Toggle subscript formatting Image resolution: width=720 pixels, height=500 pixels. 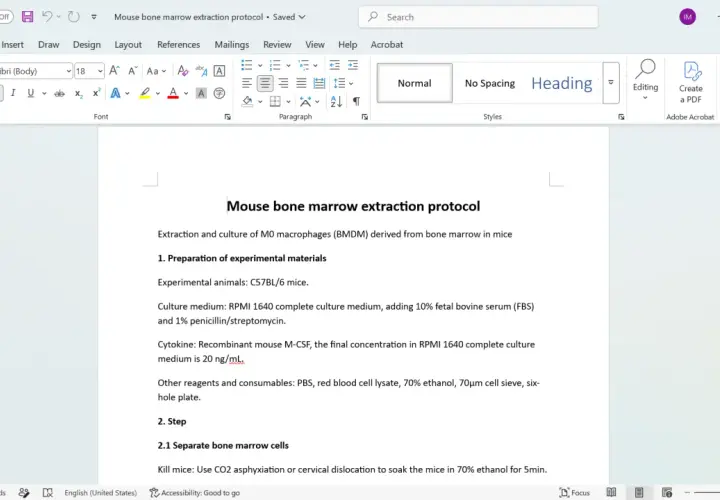click(79, 94)
